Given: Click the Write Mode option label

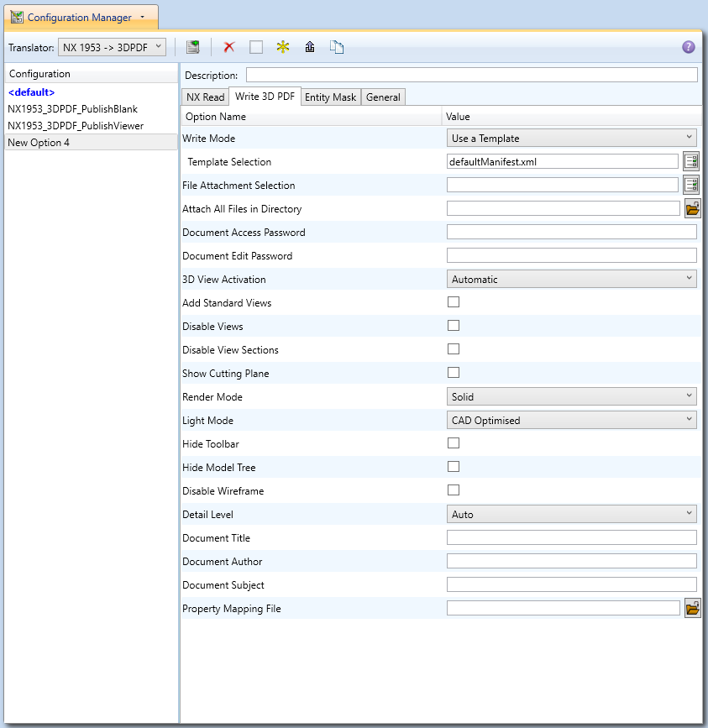Looking at the screenshot, I should 208,139.
